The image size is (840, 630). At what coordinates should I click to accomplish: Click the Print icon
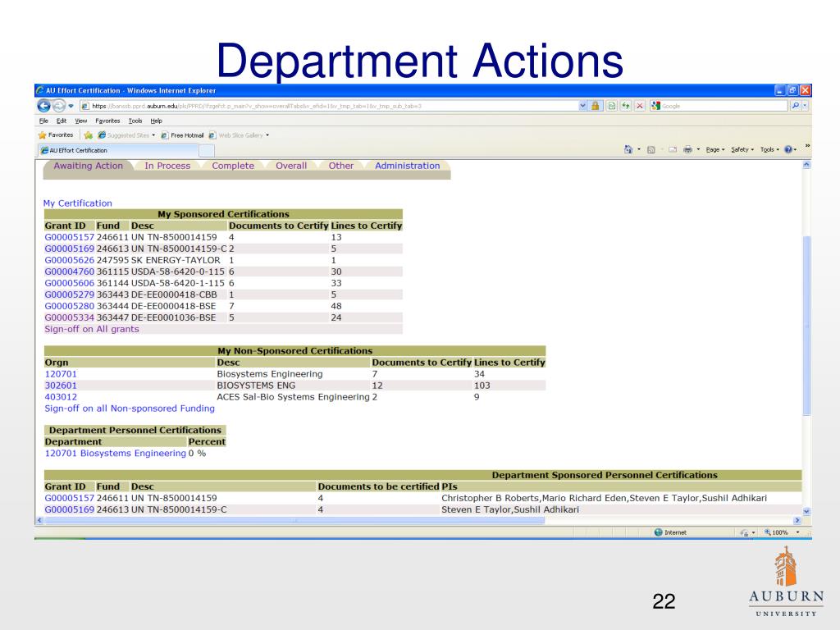coord(688,149)
